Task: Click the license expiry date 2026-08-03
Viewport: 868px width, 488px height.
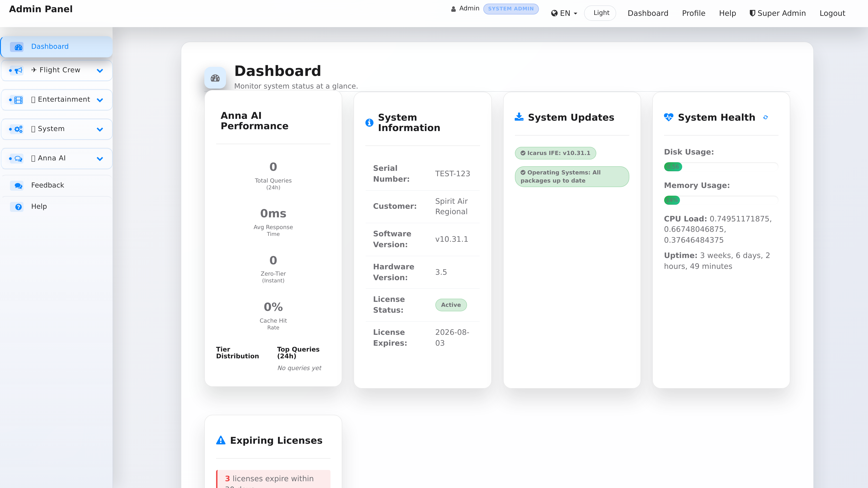Action: point(452,338)
